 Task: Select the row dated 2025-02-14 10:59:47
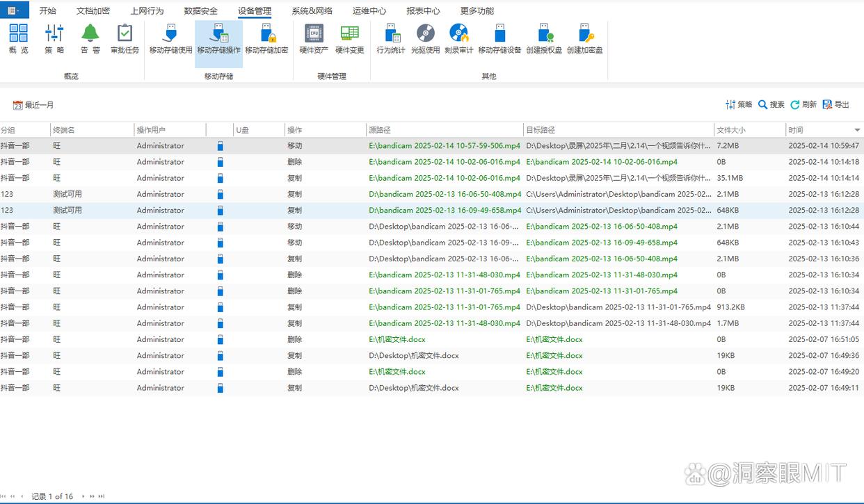pos(432,146)
